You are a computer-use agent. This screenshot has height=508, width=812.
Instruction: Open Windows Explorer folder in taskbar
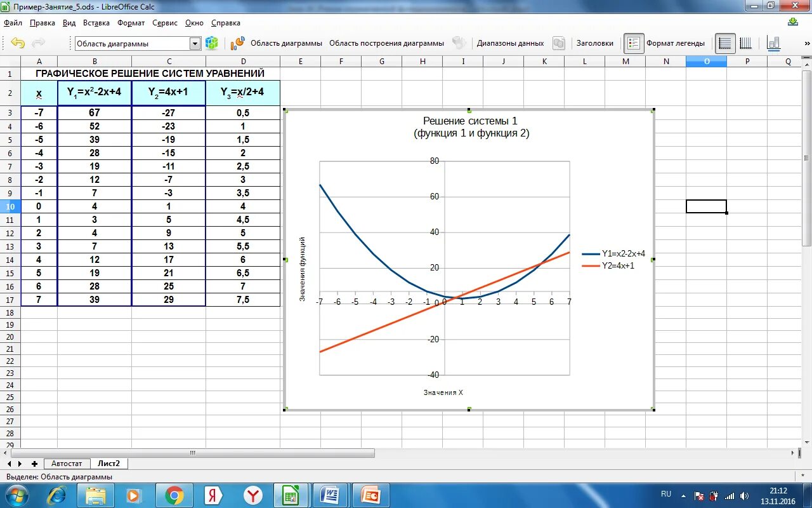tap(96, 495)
